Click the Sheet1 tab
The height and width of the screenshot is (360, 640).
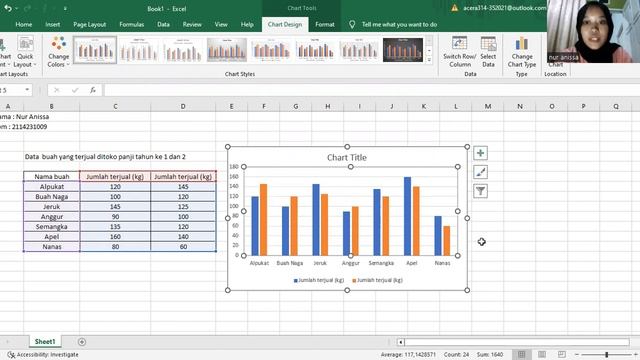click(45, 342)
